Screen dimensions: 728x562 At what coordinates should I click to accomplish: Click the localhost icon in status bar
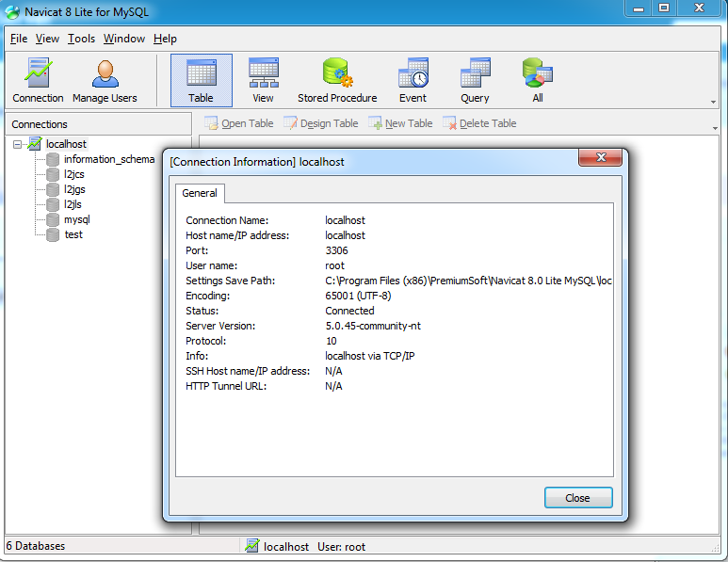point(252,546)
